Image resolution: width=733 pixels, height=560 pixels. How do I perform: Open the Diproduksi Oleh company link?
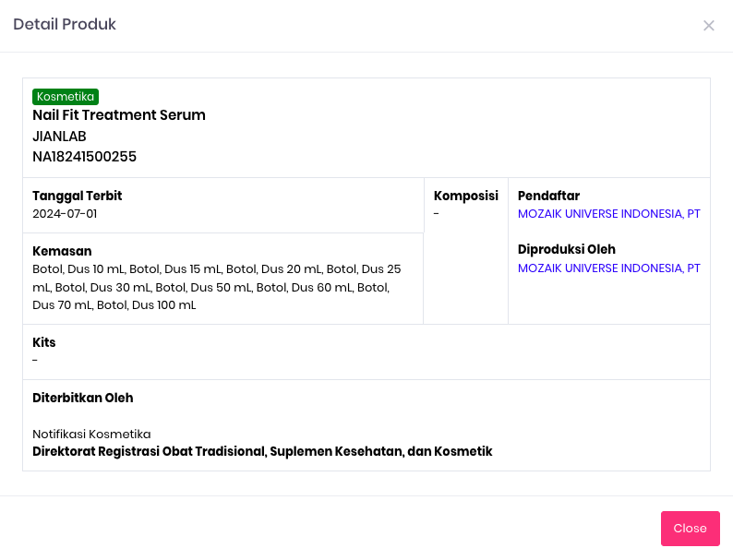(608, 268)
